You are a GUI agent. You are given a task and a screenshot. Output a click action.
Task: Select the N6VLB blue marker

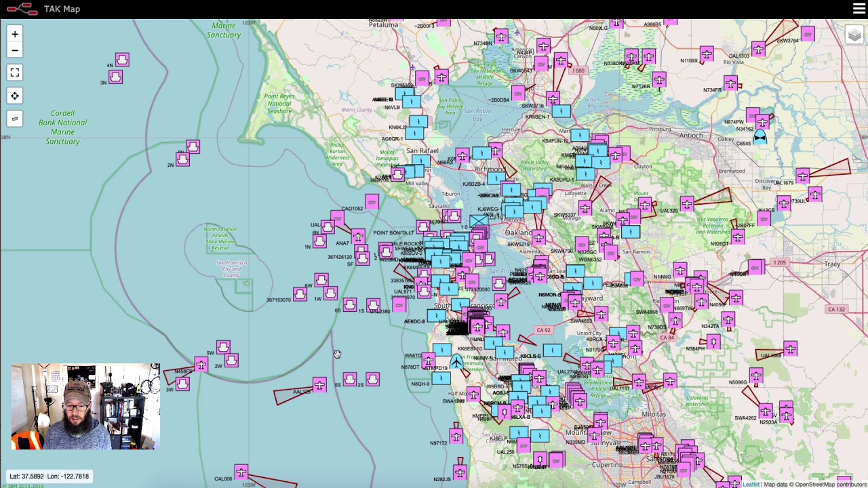pos(411,102)
